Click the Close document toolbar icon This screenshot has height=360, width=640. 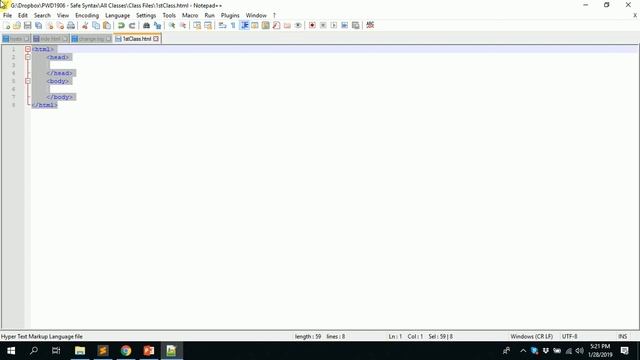49,25
